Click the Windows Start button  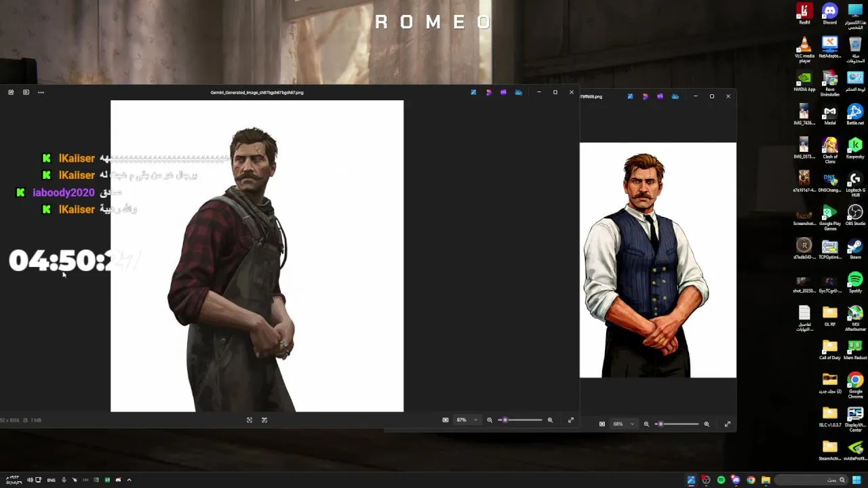856,480
